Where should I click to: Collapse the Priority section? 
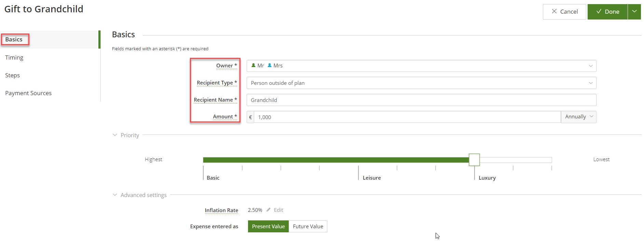coord(115,135)
